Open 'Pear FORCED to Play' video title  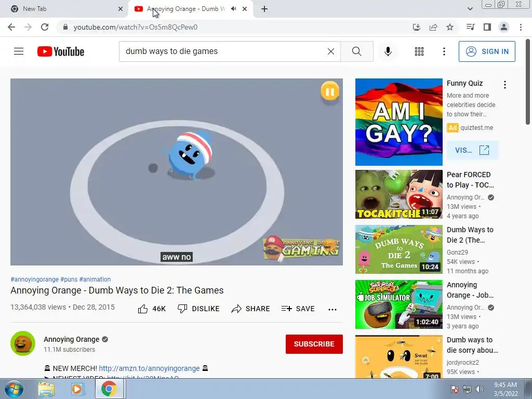click(x=470, y=180)
